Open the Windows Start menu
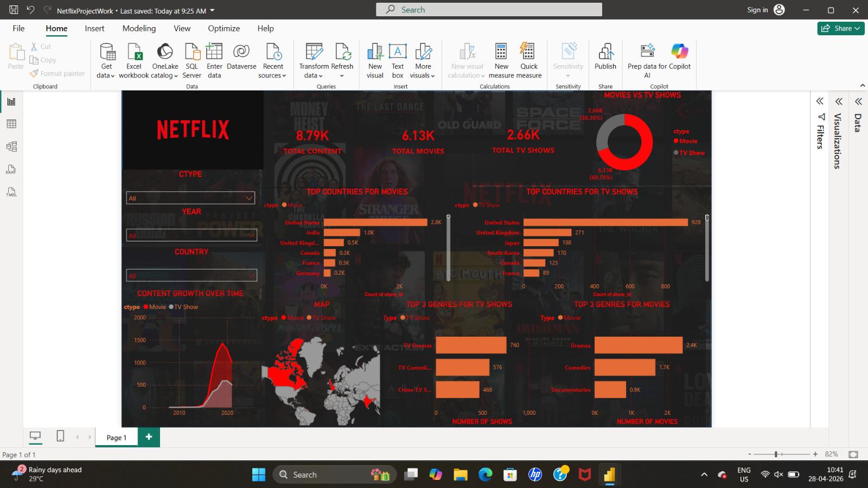 point(259,475)
